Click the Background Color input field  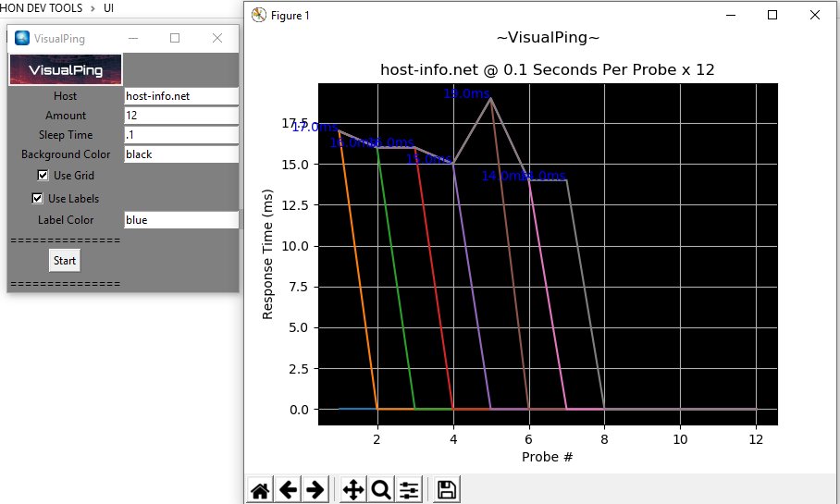point(181,154)
